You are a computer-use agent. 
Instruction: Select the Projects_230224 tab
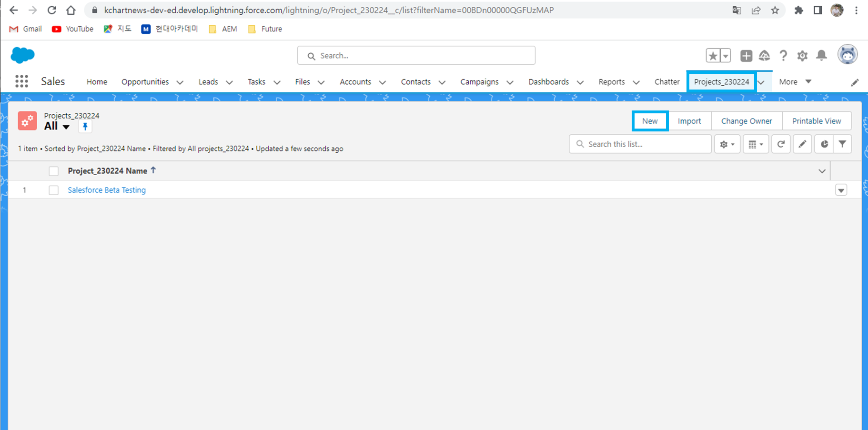721,82
